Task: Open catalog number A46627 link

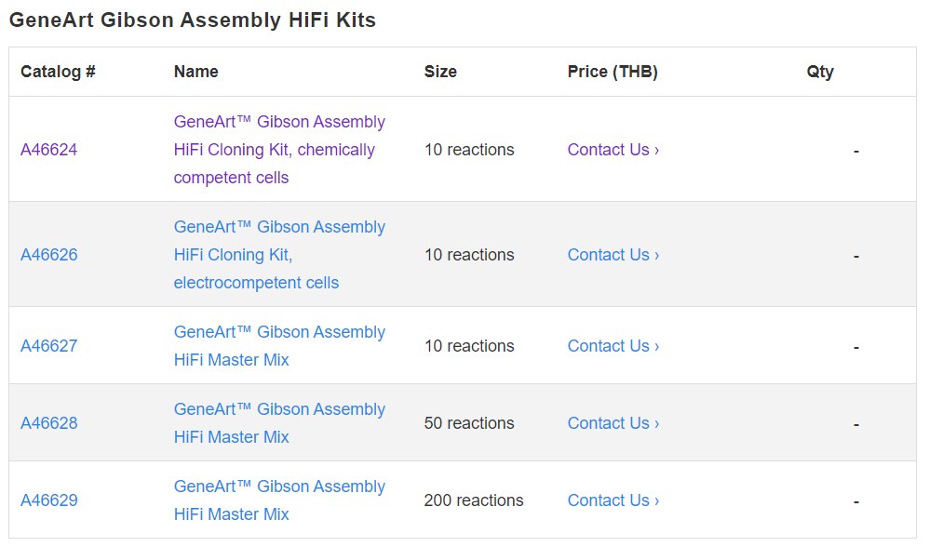Action: coord(49,346)
